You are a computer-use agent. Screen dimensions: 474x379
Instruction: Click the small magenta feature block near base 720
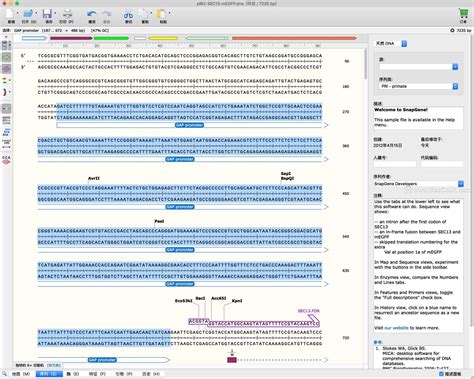click(x=232, y=360)
